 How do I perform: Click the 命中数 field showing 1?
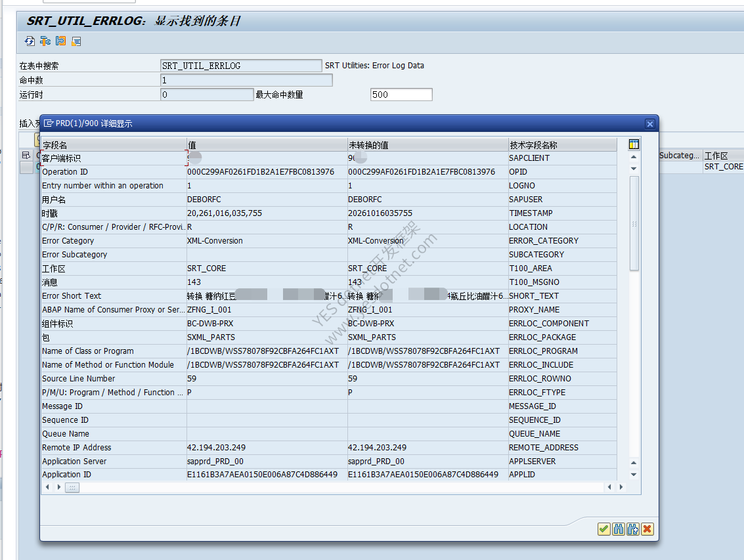[247, 80]
